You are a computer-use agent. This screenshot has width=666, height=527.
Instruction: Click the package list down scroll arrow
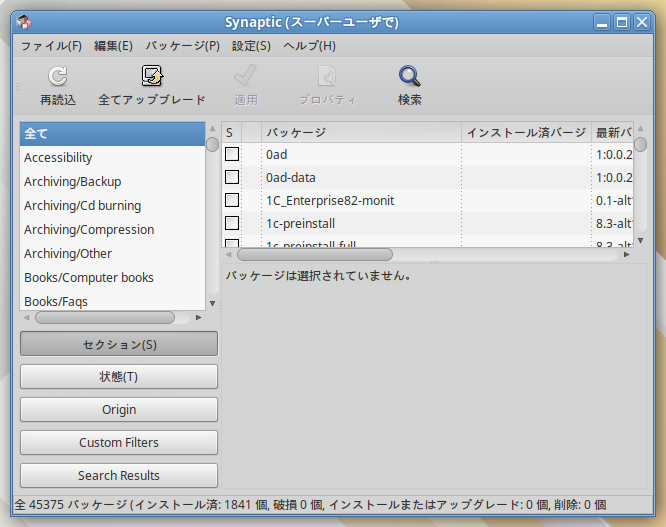point(641,241)
